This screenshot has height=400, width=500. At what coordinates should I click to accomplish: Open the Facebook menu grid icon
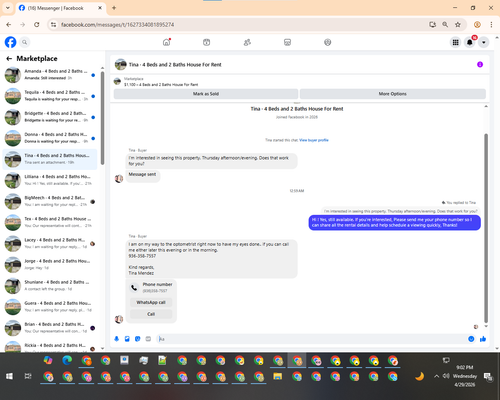pos(455,42)
